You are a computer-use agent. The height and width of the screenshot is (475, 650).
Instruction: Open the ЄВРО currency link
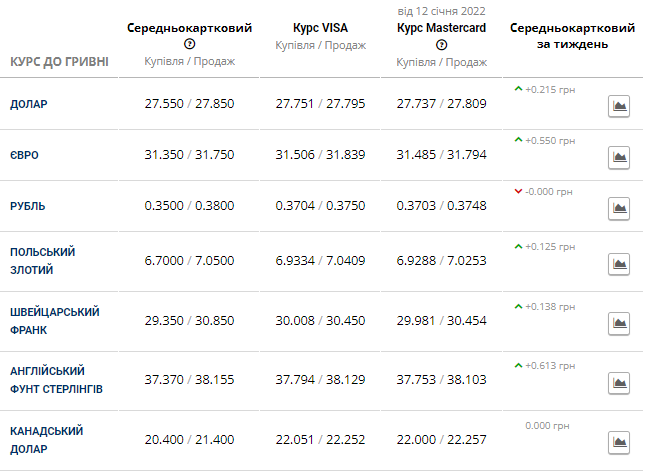[24, 155]
